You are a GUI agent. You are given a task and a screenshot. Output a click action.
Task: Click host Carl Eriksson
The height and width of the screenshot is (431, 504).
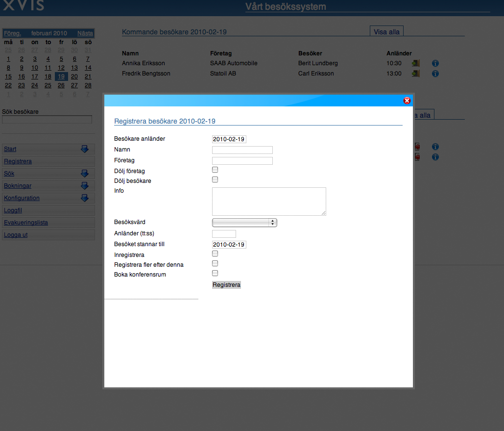tap(316, 74)
